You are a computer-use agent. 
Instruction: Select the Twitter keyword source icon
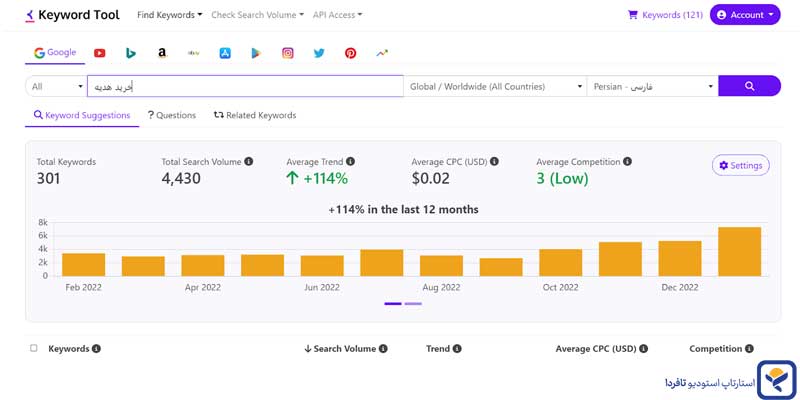(x=319, y=53)
